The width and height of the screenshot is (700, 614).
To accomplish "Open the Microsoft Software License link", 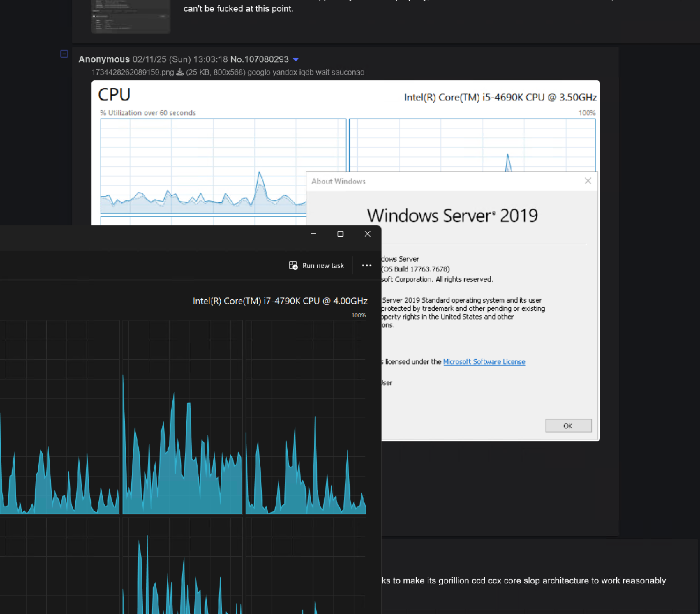I will coord(484,362).
